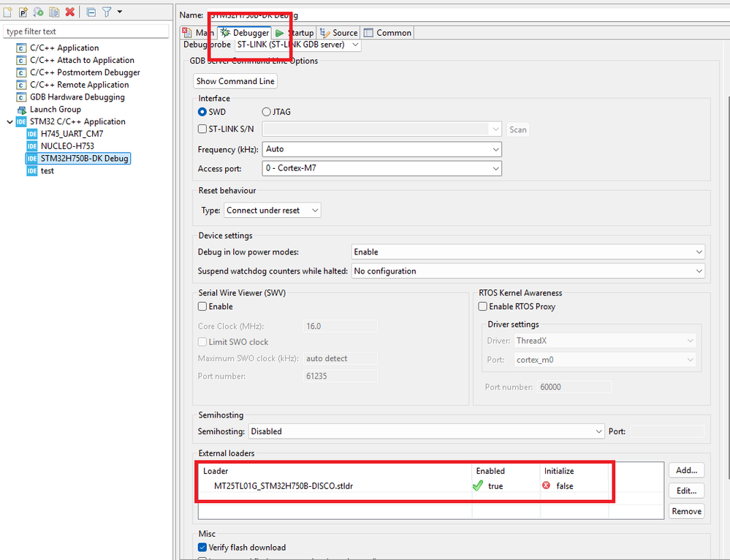The width and height of the screenshot is (730, 560).
Task: Open RTOS Driver ThreadX dropdown
Action: (605, 341)
